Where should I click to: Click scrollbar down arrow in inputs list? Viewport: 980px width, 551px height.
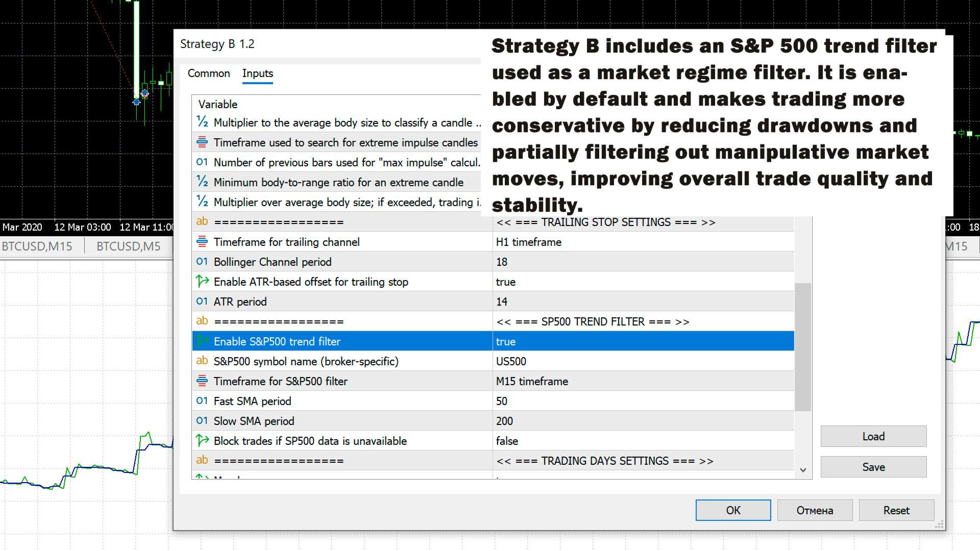[803, 470]
